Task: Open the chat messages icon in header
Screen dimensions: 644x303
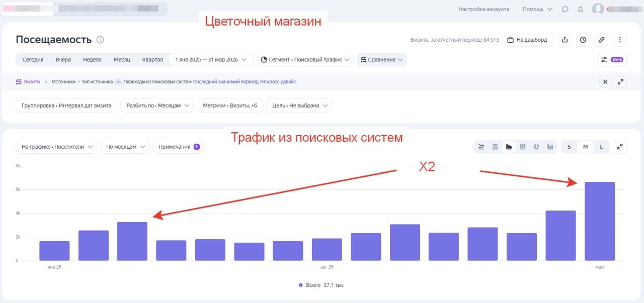Action: (x=565, y=9)
